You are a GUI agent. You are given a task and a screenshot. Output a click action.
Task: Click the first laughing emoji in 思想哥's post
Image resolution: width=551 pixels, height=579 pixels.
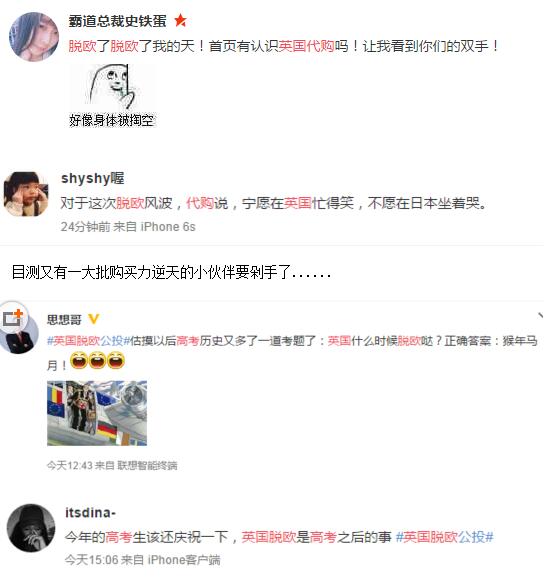pos(79,361)
